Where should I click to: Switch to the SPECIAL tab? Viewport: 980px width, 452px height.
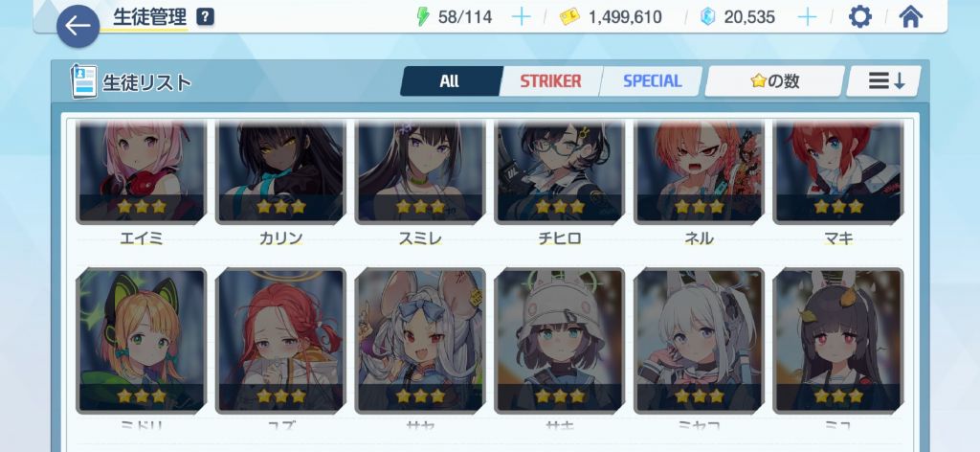pos(651,81)
